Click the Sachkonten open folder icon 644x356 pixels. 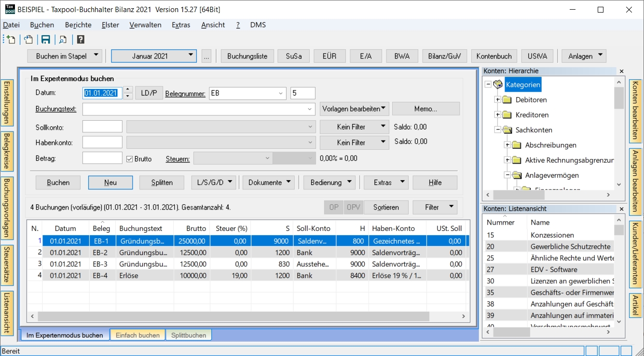point(507,130)
